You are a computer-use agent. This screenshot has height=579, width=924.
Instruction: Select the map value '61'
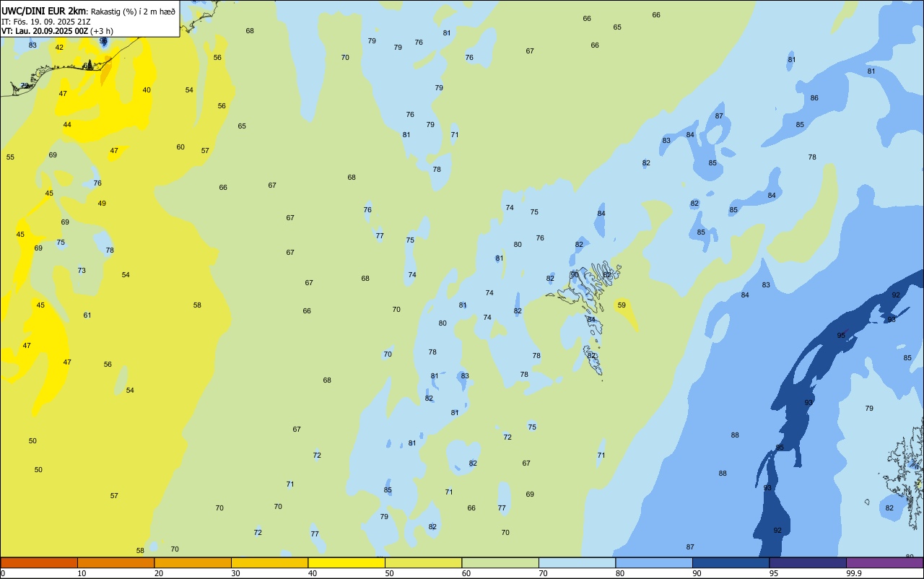click(x=87, y=315)
